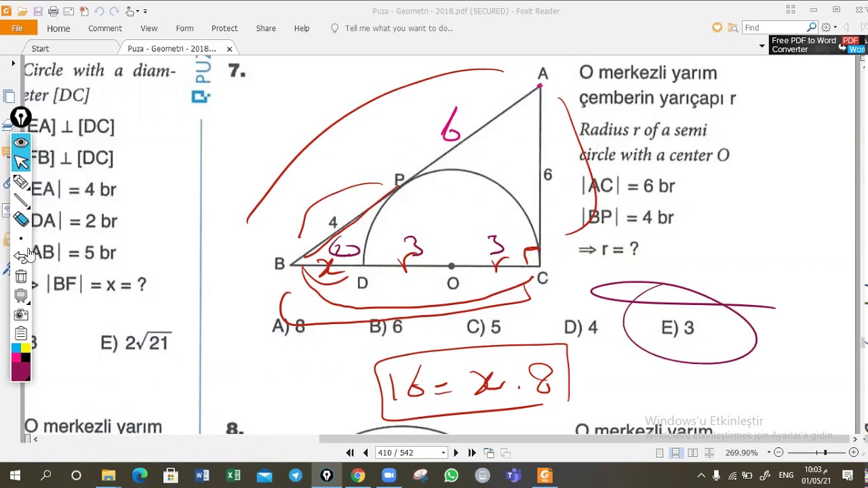
Task: Switch to the Home ribbon tab
Action: (x=58, y=28)
